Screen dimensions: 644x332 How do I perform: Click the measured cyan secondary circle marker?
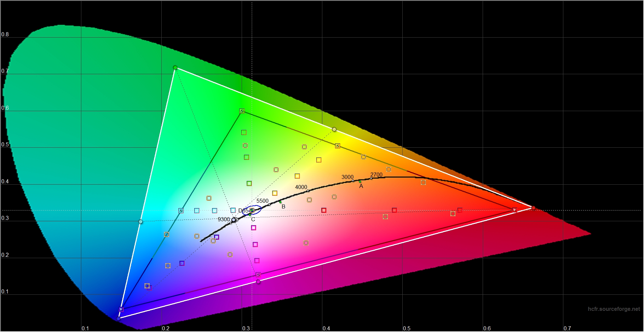[x=140, y=222]
